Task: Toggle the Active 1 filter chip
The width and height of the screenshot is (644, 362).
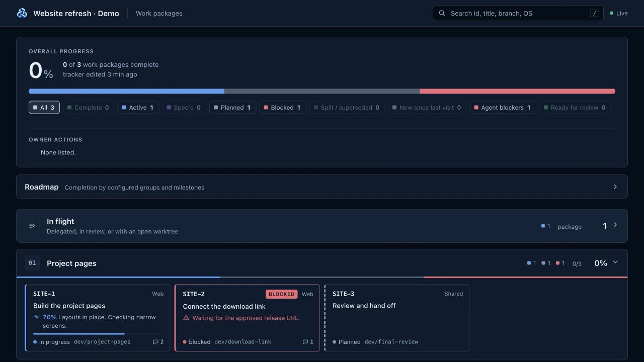Action: (x=138, y=108)
